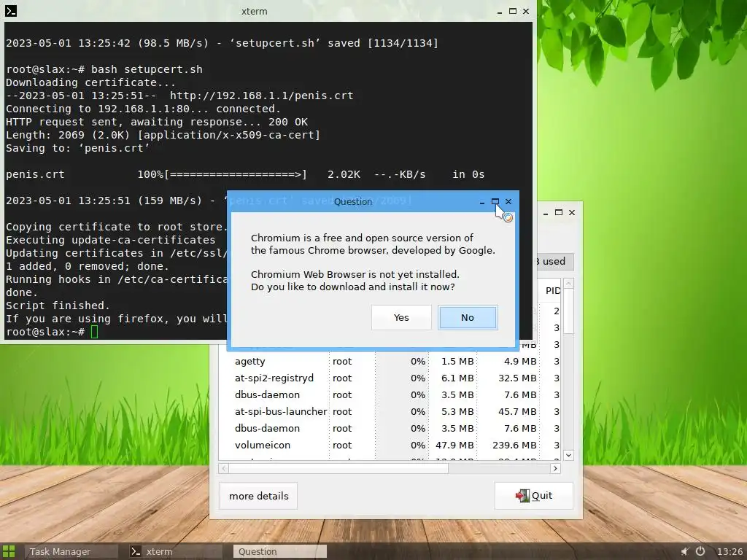This screenshot has width=747, height=560.
Task: Click the clock showing 13:26
Action: coord(729,551)
